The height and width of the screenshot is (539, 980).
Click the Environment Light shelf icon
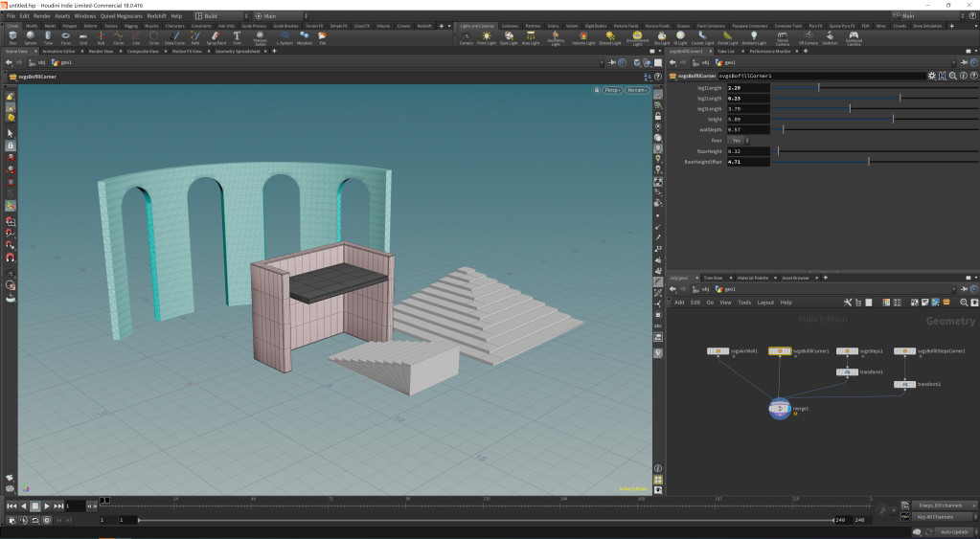637,37
